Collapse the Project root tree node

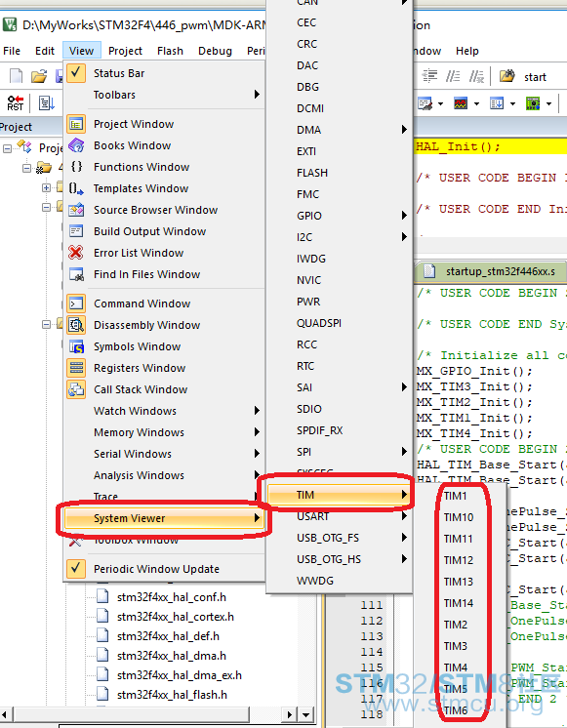tap(8, 149)
